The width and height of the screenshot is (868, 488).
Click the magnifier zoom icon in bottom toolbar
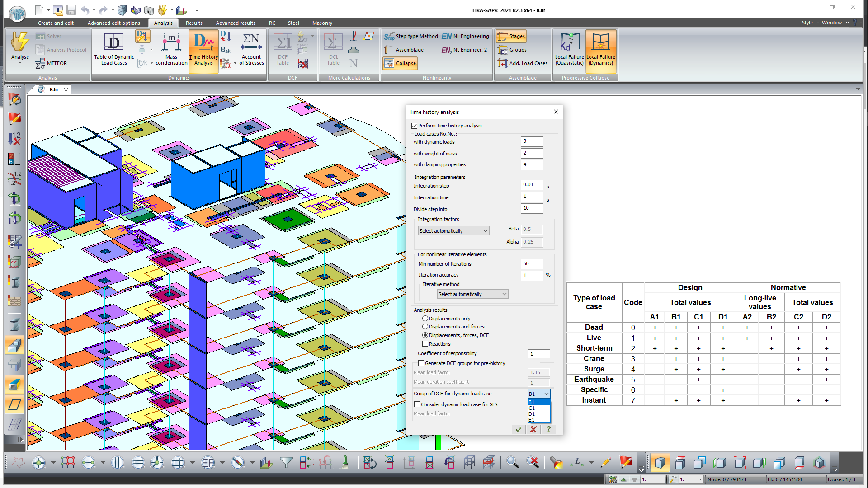coord(512,462)
